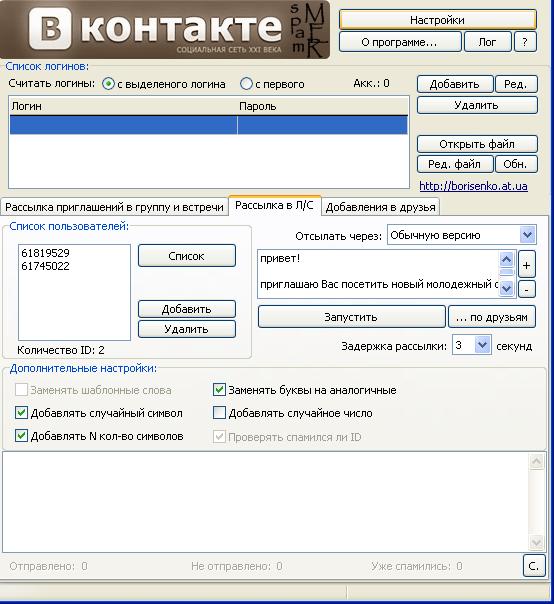The height and width of the screenshot is (604, 555).
Task: Click the question mark help button
Action: click(x=525, y=42)
